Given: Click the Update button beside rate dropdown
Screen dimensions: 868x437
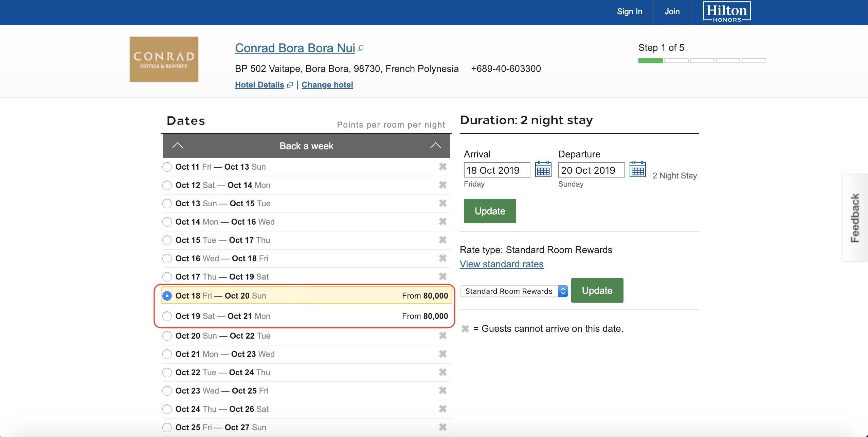Looking at the screenshot, I should tap(597, 290).
